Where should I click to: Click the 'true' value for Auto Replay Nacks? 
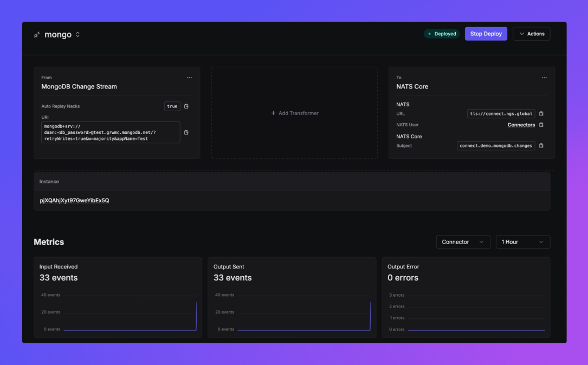pyautogui.click(x=172, y=106)
